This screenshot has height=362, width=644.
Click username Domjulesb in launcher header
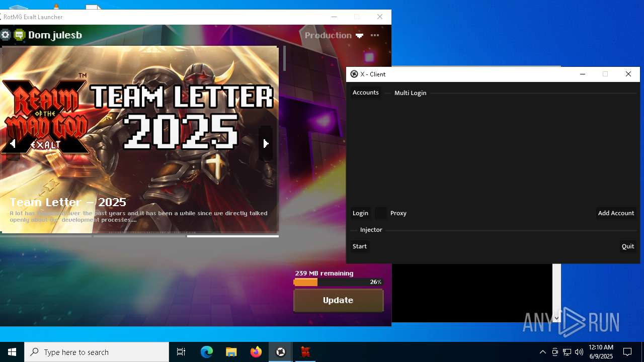tap(55, 35)
